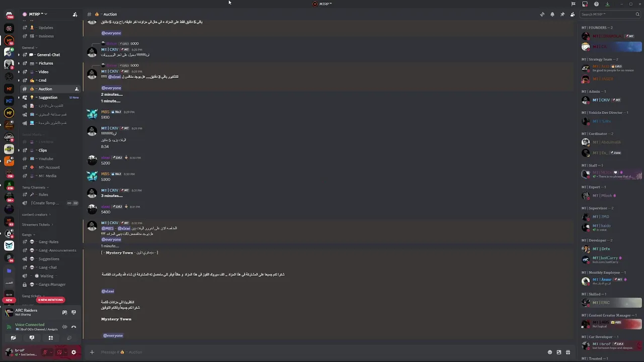
Task: Open User Settings gear
Action: pyautogui.click(x=73, y=352)
